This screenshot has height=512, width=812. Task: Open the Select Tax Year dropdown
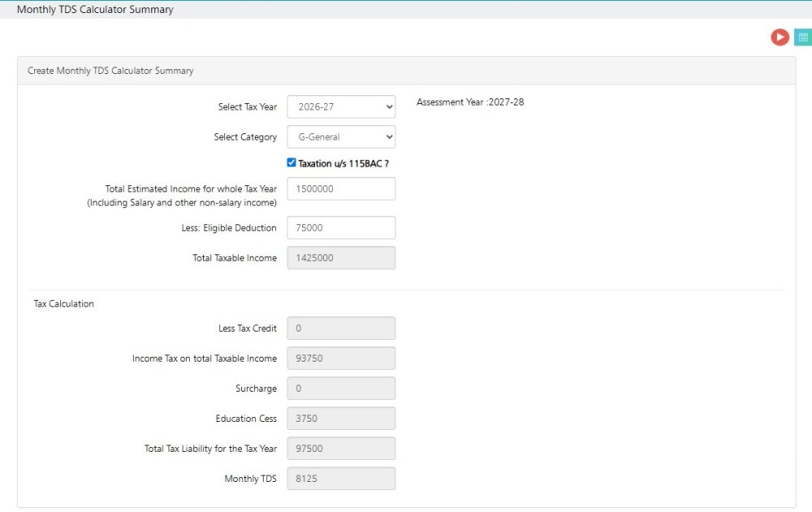pyautogui.click(x=341, y=106)
